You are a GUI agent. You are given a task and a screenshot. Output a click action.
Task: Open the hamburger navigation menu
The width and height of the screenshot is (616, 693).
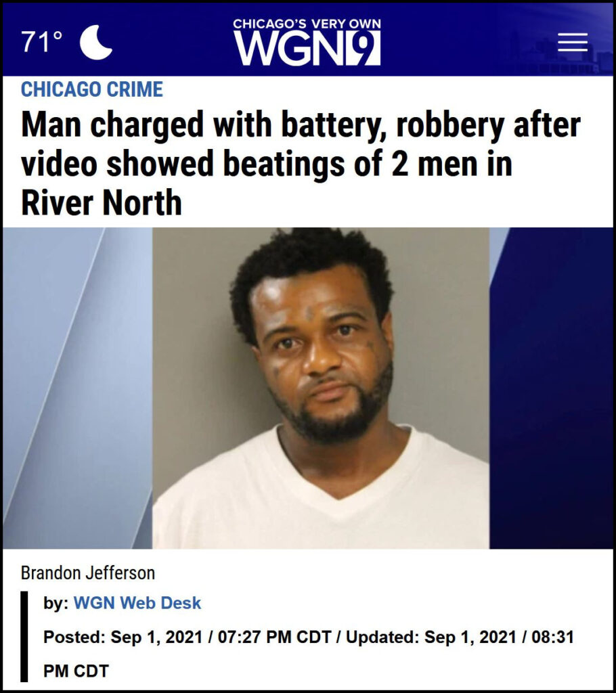click(572, 42)
